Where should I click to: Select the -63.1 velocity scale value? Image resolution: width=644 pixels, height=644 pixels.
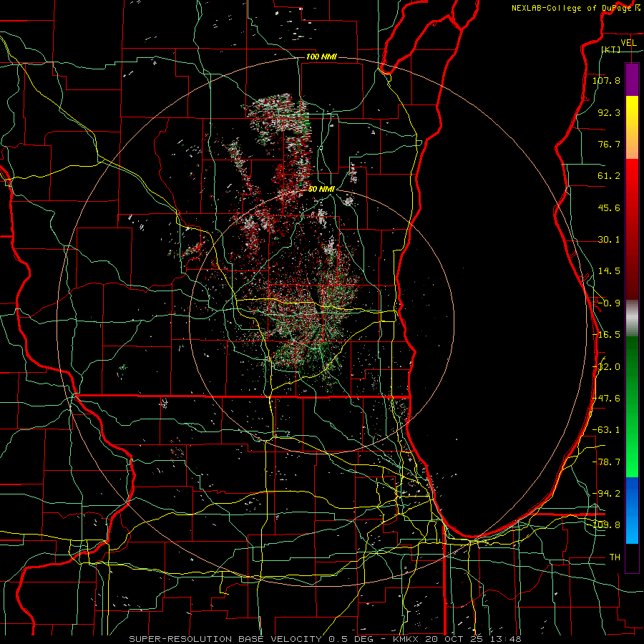(x=606, y=430)
